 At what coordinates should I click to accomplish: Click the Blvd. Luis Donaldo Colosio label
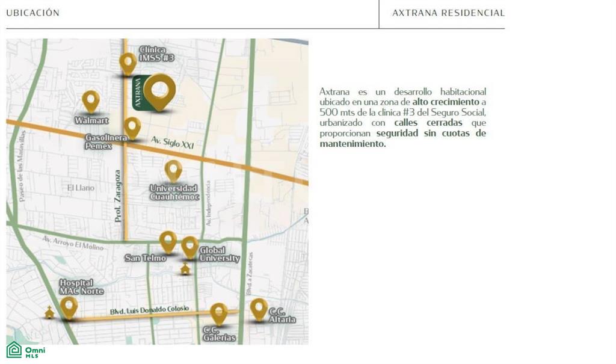(x=149, y=310)
